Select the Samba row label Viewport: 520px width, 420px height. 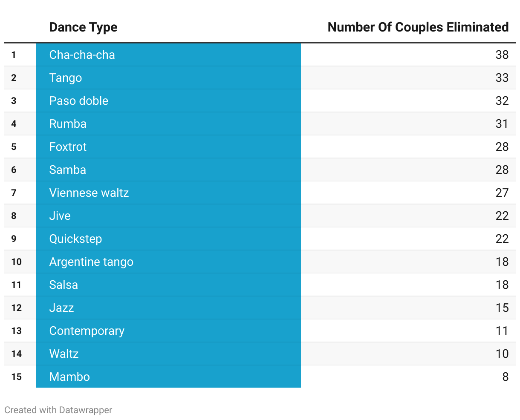coord(68,170)
